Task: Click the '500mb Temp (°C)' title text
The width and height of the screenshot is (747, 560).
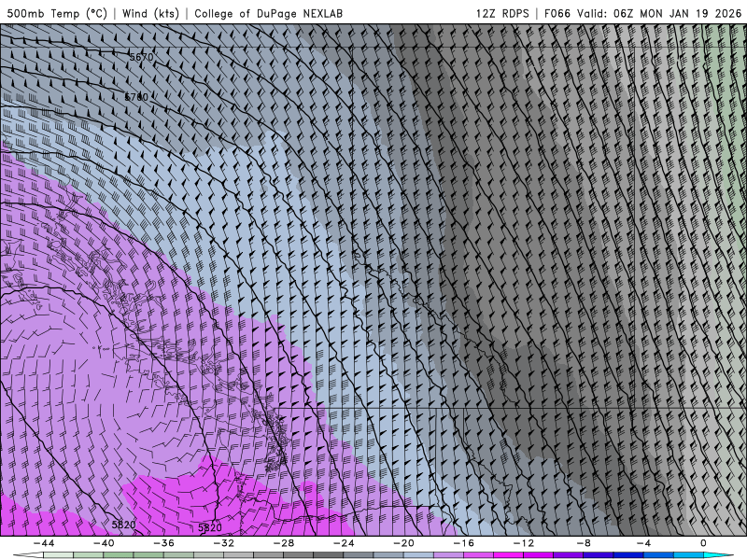Action: 57,13
